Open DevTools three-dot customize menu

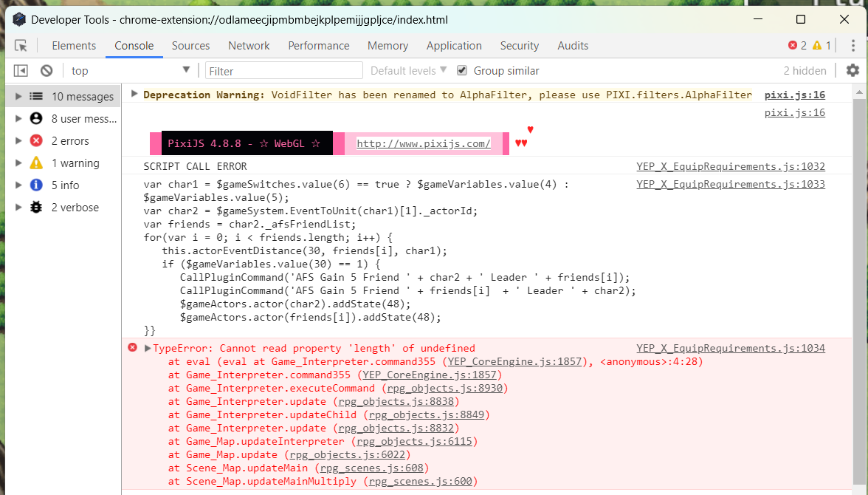pyautogui.click(x=853, y=46)
